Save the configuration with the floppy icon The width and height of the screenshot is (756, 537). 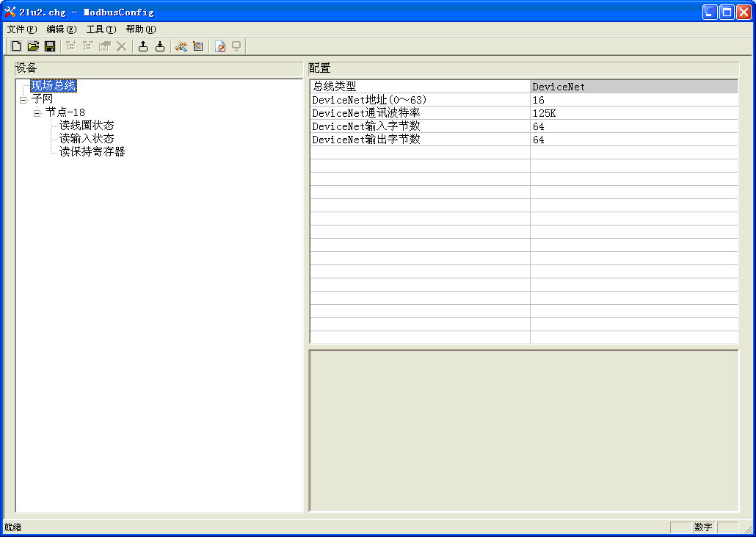[x=50, y=46]
